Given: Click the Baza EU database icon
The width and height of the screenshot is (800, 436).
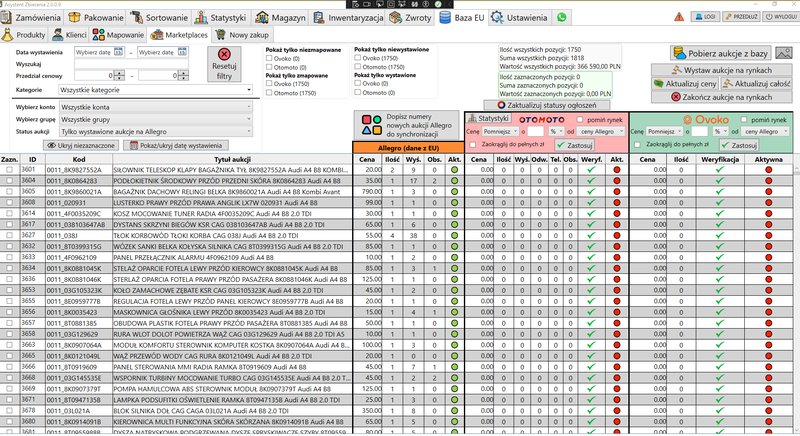Looking at the screenshot, I should click(445, 17).
